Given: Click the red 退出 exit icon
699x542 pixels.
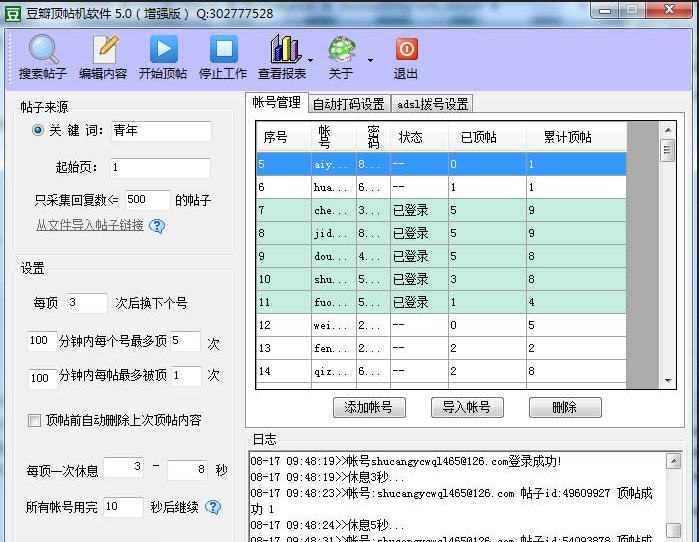Looking at the screenshot, I should point(406,50).
